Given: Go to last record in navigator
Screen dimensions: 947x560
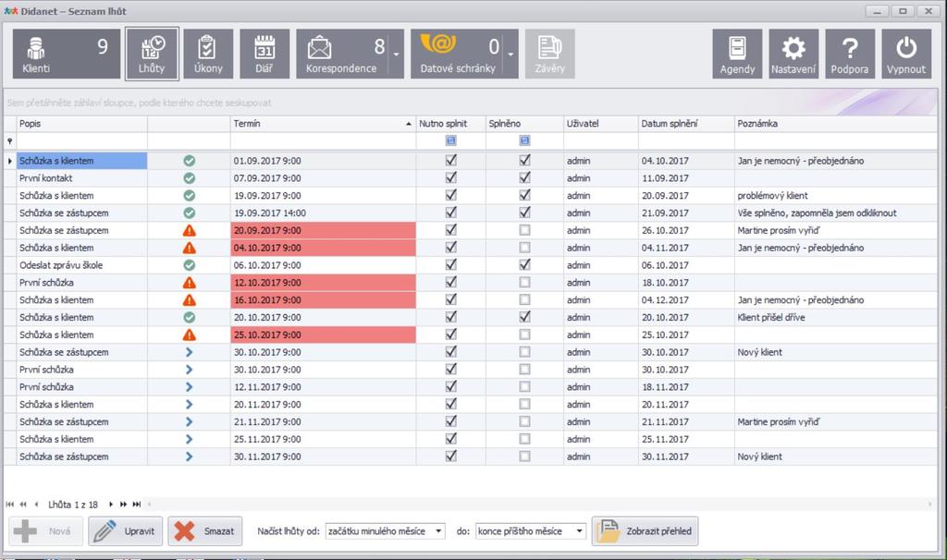Looking at the screenshot, I should [x=137, y=505].
